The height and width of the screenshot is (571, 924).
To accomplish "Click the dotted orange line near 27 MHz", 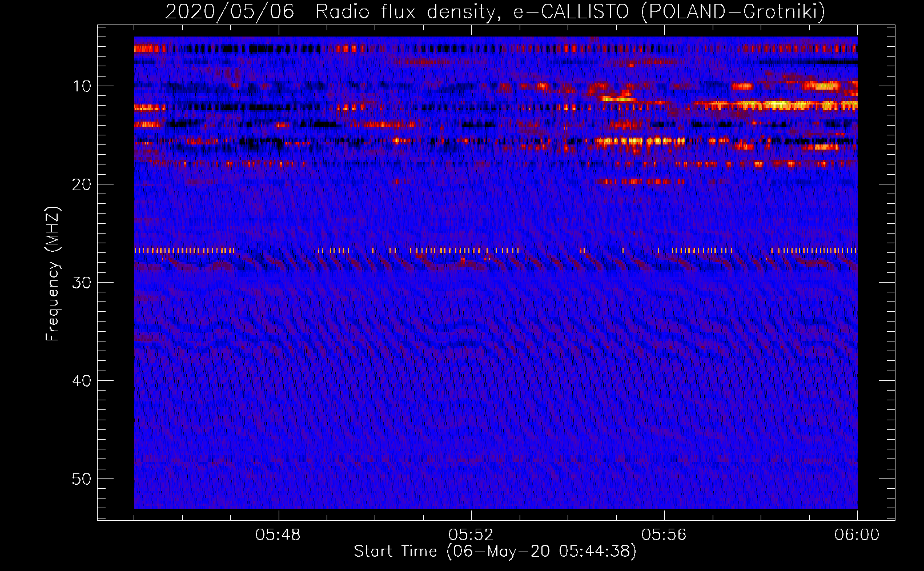I will (496, 250).
